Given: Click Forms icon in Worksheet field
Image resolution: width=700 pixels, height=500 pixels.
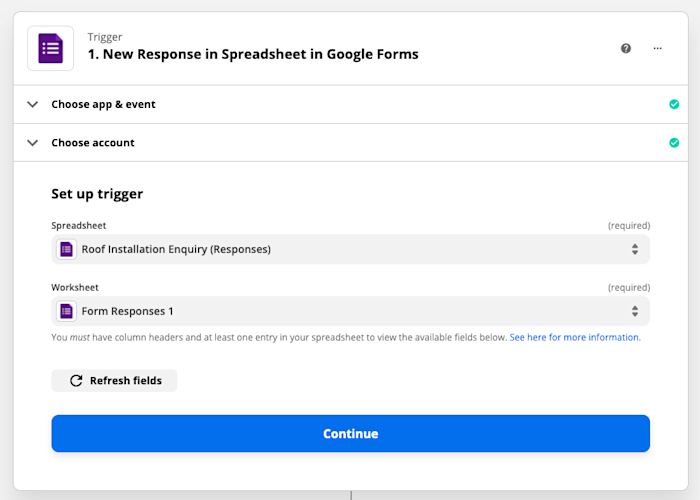Looking at the screenshot, I should click(67, 311).
